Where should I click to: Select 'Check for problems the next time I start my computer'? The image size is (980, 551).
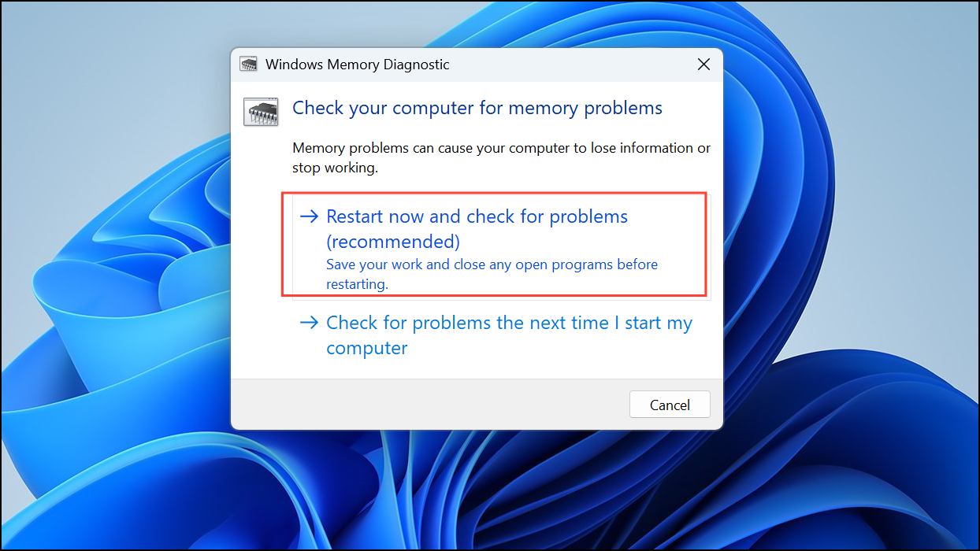click(x=509, y=335)
